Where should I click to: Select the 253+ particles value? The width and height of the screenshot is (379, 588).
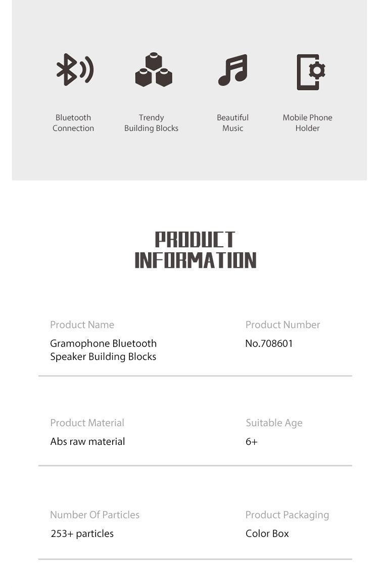82,533
